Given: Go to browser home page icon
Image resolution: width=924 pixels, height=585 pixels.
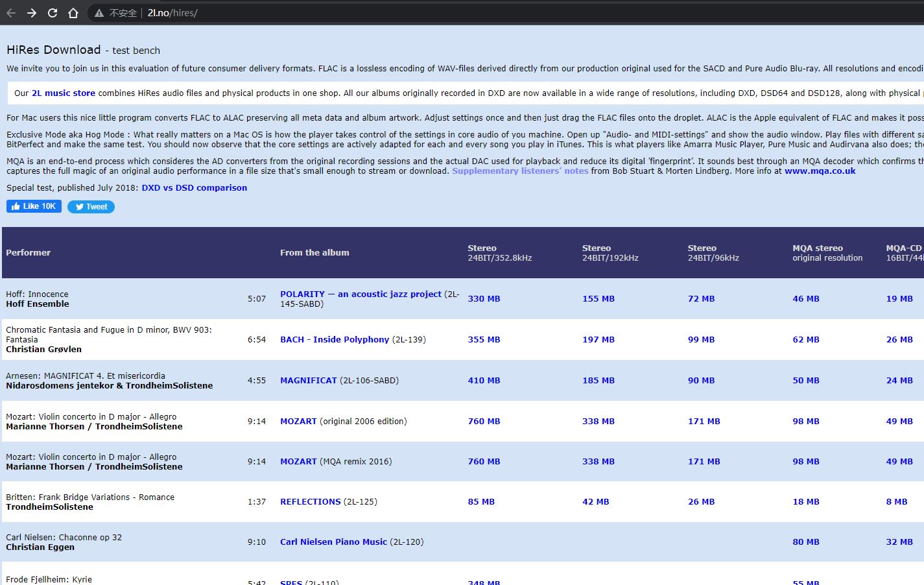Looking at the screenshot, I should 73,13.
